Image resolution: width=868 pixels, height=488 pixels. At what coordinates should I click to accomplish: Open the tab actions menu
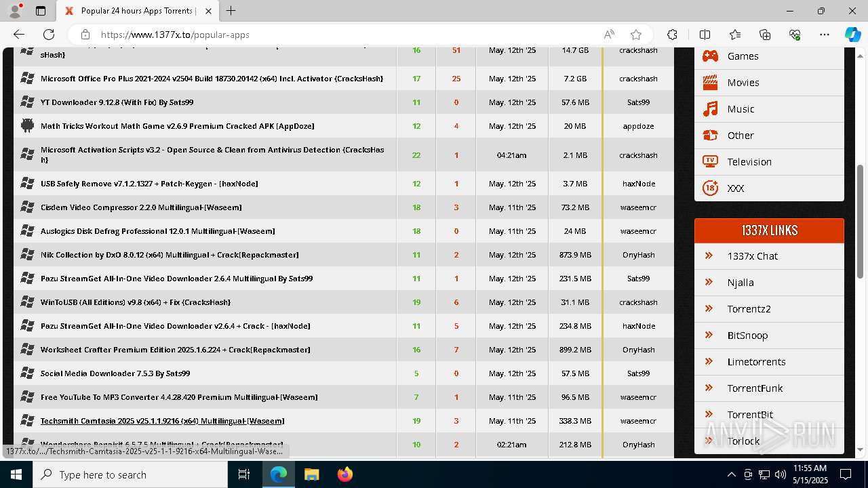click(41, 11)
